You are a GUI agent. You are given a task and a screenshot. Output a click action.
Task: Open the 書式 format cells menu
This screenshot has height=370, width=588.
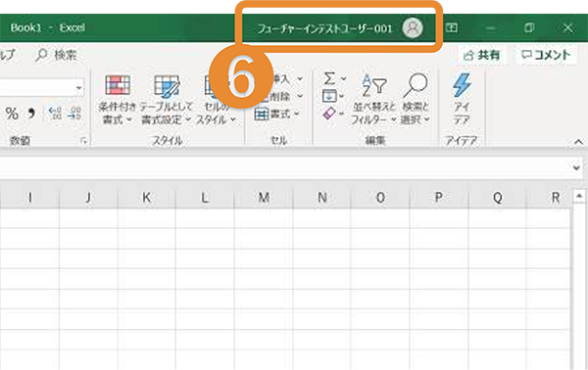[277, 114]
